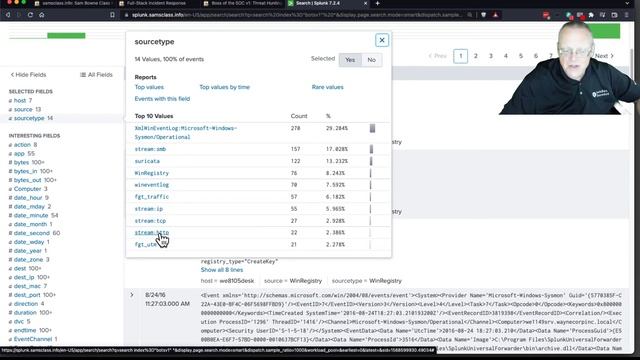
Task: Open the date_zone interesting field
Action: pyautogui.click(x=28, y=260)
